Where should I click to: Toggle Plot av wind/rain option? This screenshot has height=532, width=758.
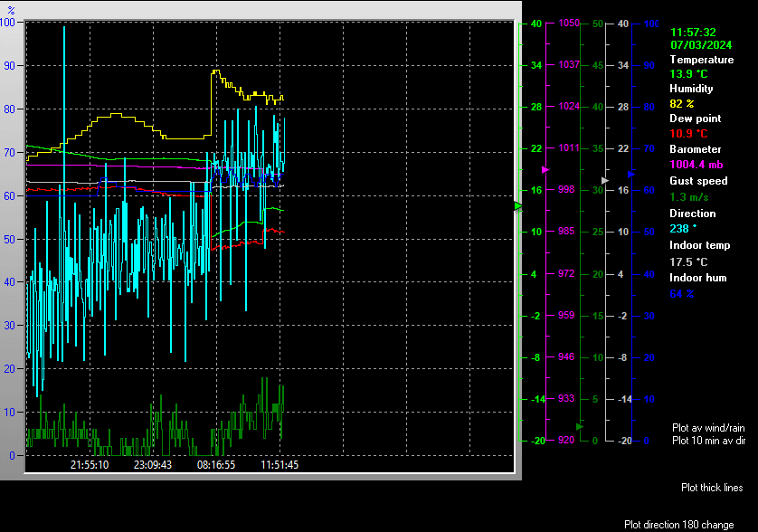click(x=707, y=427)
